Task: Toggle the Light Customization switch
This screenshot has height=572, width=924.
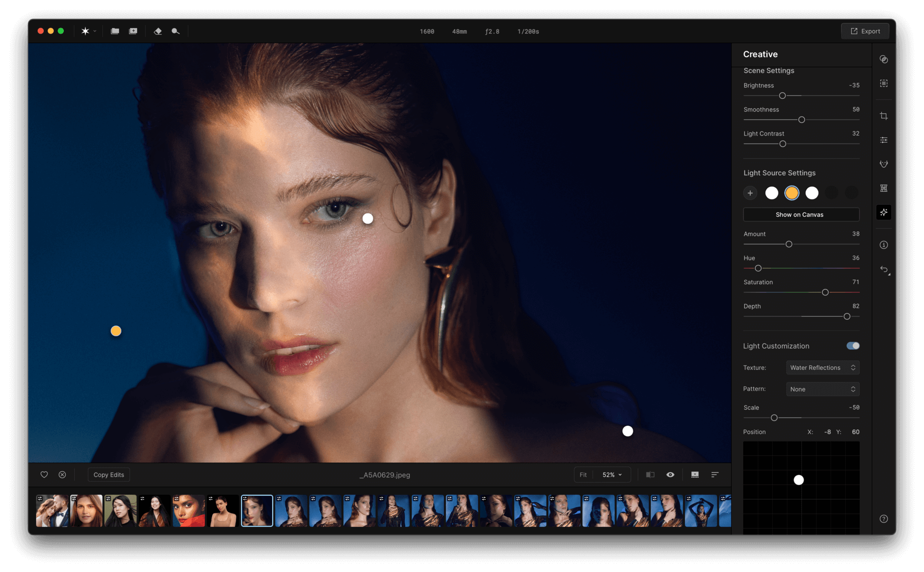Action: pyautogui.click(x=853, y=346)
